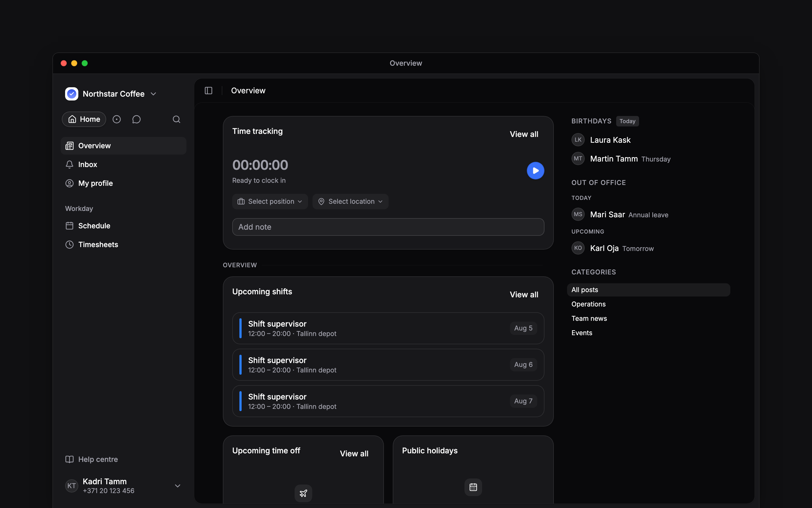Open the Timesheets page
Image resolution: width=812 pixels, height=508 pixels.
(124, 245)
